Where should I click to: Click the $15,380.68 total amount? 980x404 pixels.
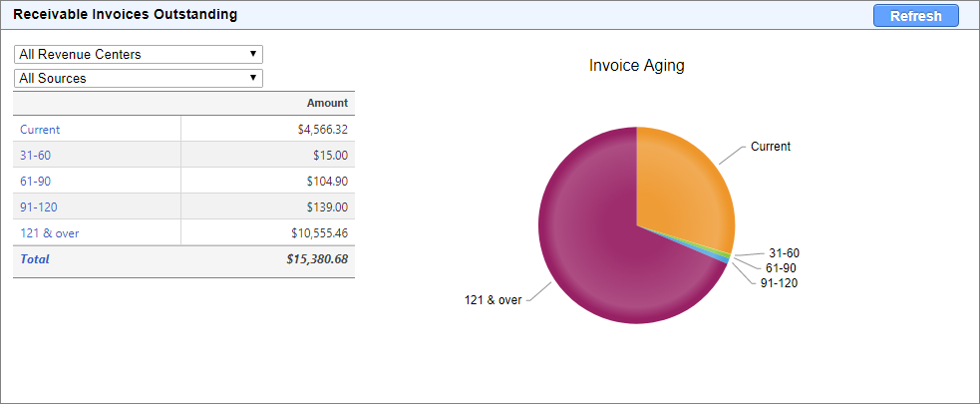316,259
